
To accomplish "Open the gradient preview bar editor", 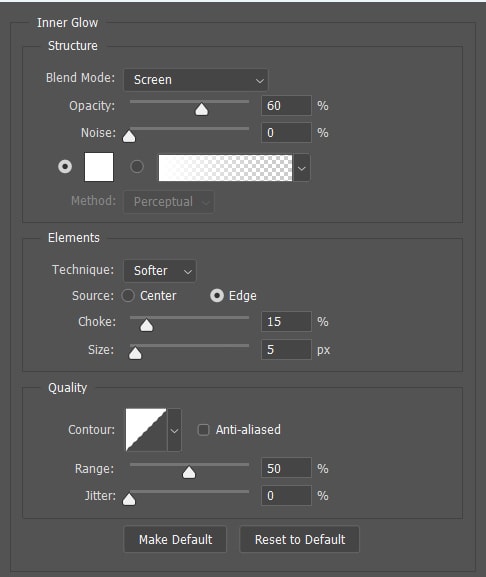I will click(225, 168).
